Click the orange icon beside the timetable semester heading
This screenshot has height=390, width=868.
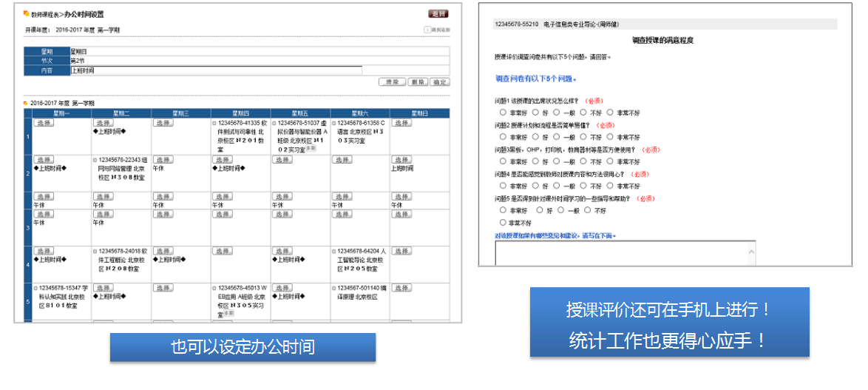pos(26,103)
